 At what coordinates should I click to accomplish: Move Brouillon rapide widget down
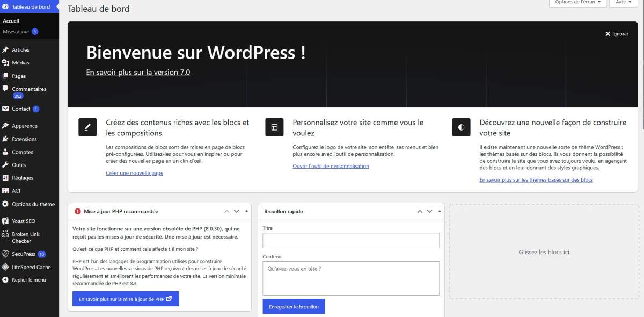click(429, 211)
